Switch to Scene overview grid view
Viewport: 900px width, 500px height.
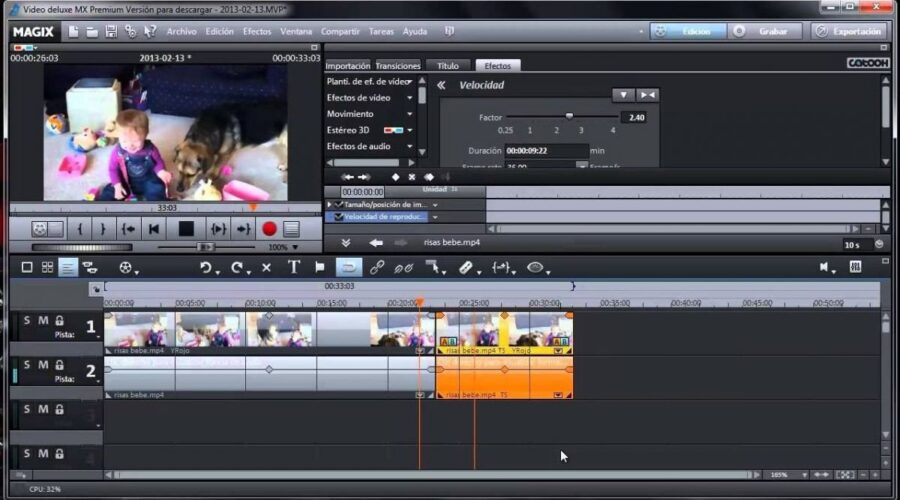point(48,268)
